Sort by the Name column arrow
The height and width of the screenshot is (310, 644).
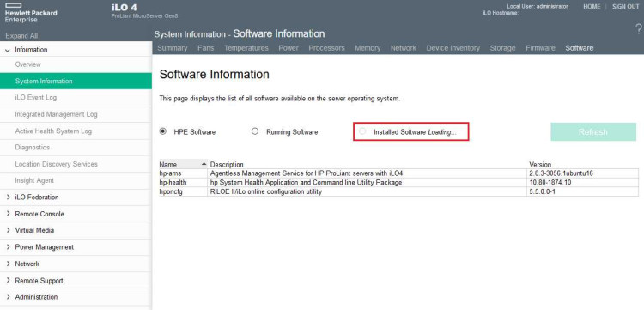pyautogui.click(x=204, y=164)
